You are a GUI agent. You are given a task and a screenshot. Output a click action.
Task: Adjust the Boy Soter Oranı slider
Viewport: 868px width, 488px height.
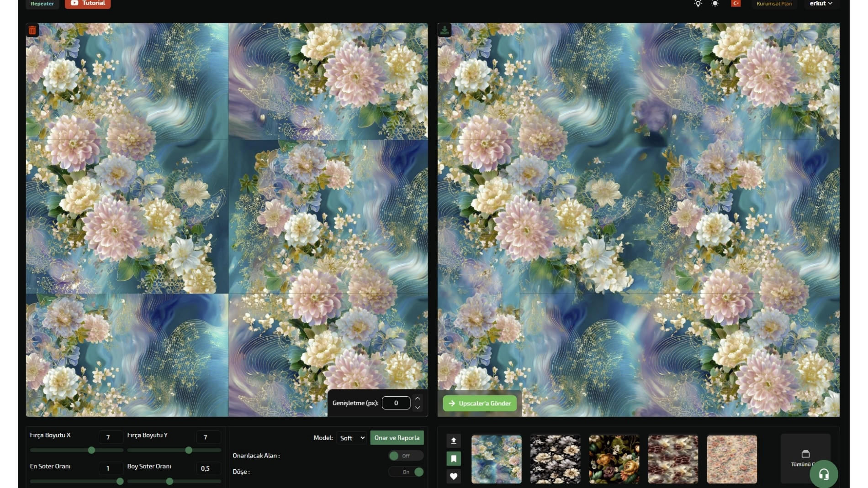174,481
